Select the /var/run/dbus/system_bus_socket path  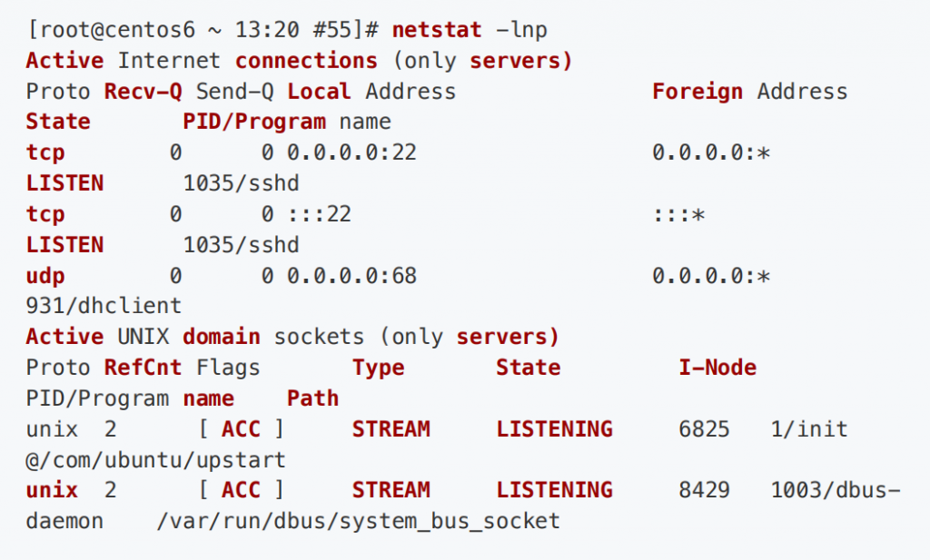[358, 521]
